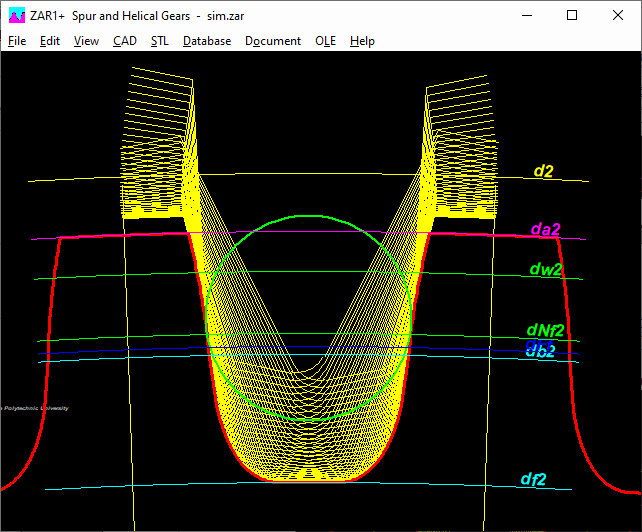
Task: Click the db2 base circle label
Action: [541, 352]
